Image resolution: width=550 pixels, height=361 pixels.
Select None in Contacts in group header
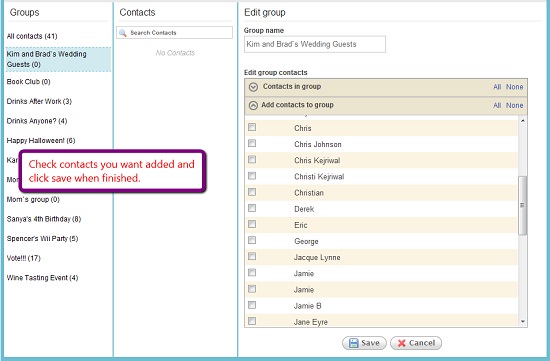coord(515,87)
